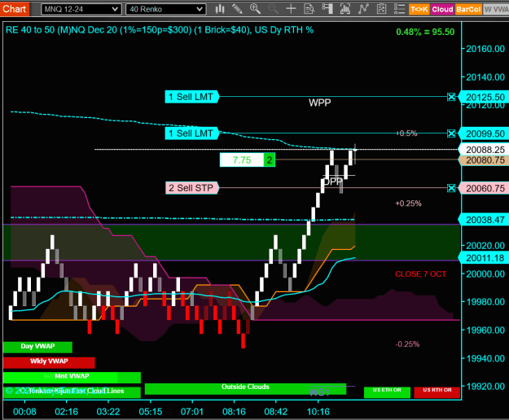Open the chart bar style icon
The width and height of the screenshot is (509, 420).
point(220,9)
